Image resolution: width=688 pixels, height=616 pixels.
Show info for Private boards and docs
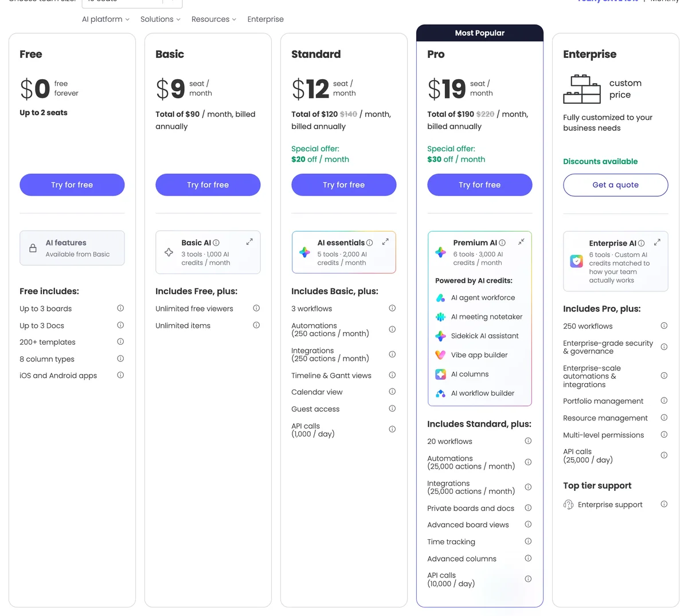click(x=528, y=508)
